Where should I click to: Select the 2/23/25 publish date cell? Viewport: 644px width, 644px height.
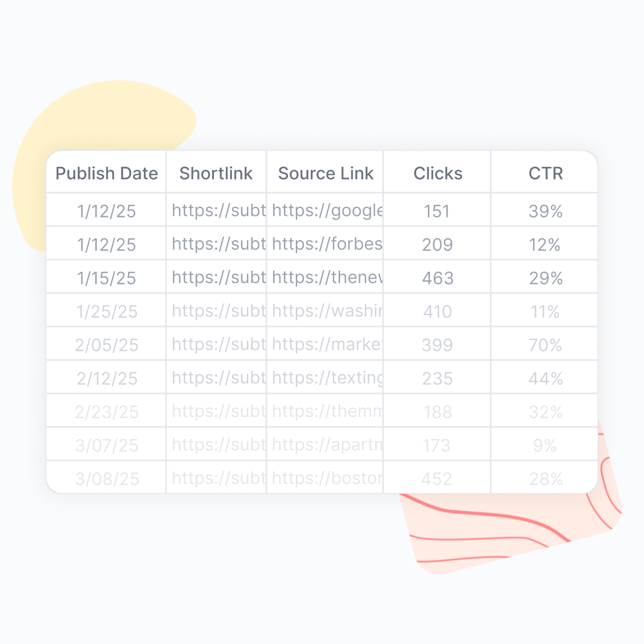click(107, 412)
